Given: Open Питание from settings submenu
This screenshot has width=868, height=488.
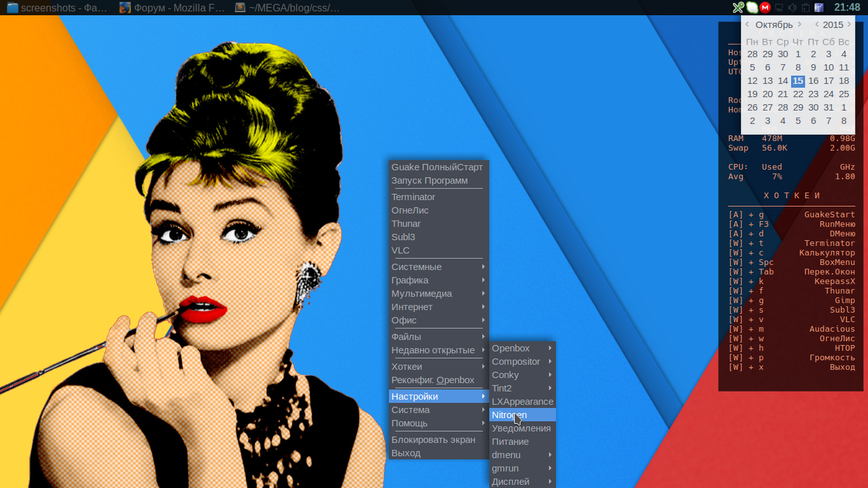Looking at the screenshot, I should [x=522, y=442].
